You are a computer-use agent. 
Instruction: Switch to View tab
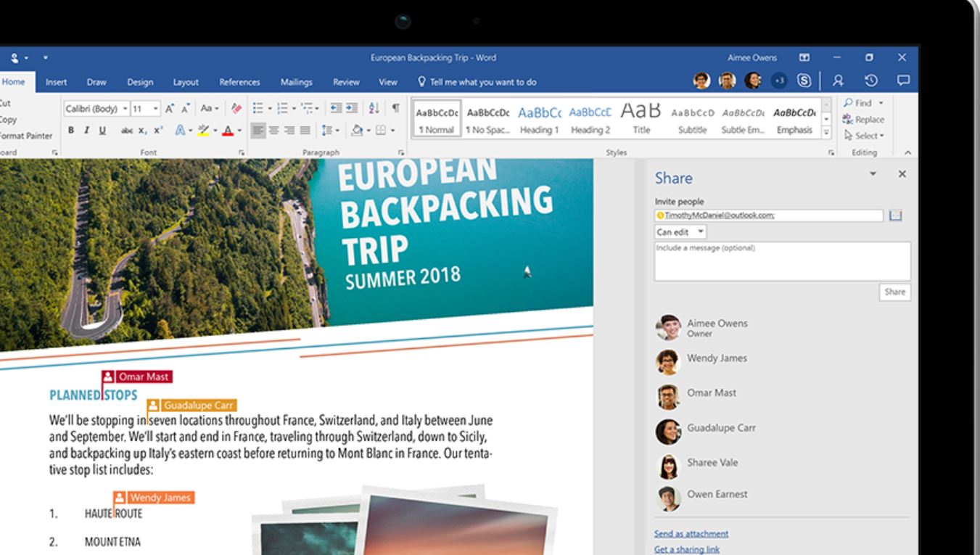388,82
